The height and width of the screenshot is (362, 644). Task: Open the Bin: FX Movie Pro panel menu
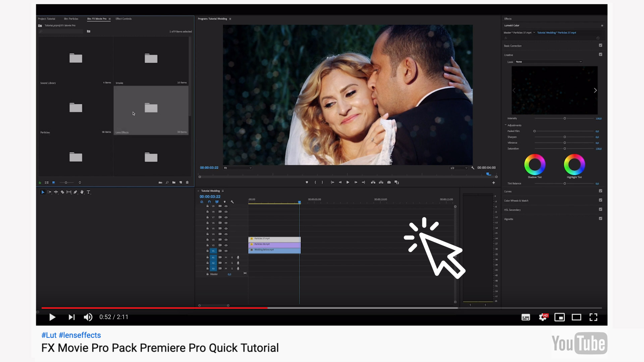click(110, 19)
